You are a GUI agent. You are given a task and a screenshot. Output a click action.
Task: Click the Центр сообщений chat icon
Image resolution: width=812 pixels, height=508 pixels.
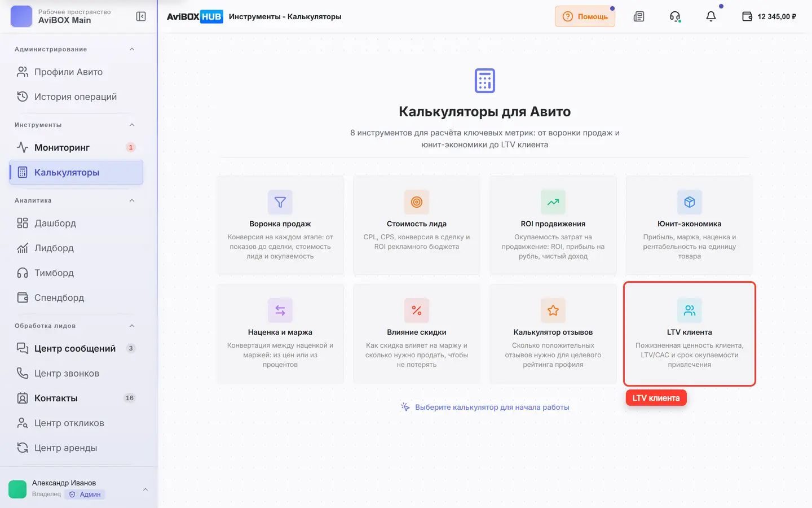(23, 348)
